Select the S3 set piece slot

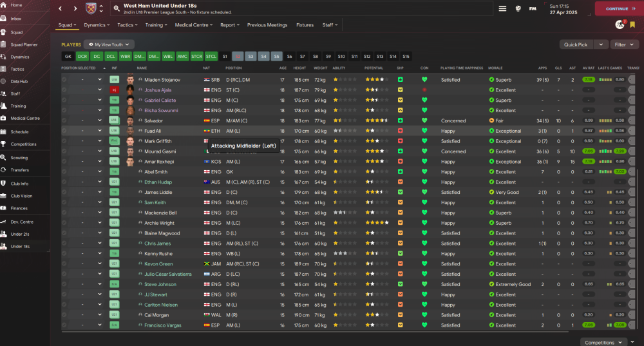[251, 56]
